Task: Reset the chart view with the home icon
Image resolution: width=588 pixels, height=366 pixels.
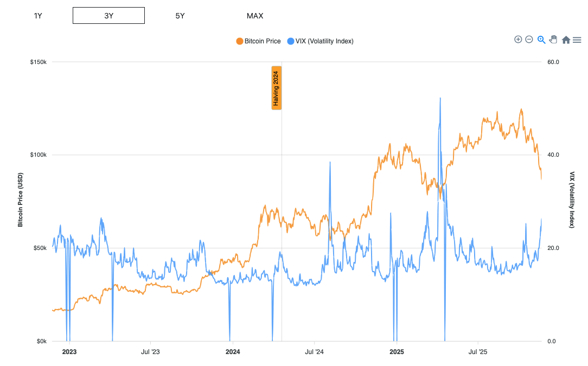Action: tap(565, 40)
